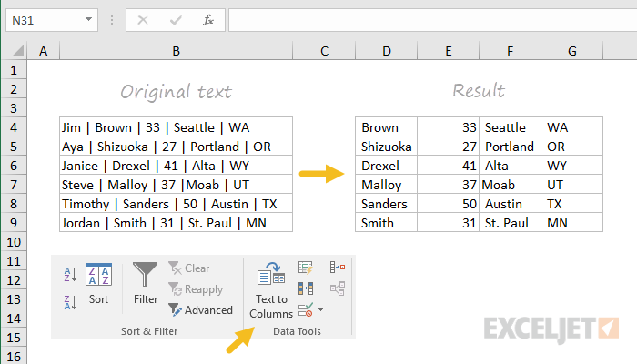The height and width of the screenshot is (364, 637).
Task: Click the cell containing 50
Action: [x=448, y=204]
